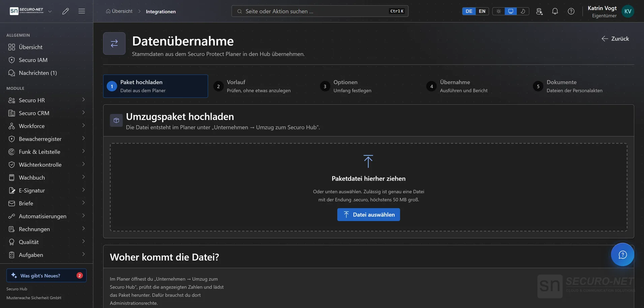Expand the Bewacherregister module
Screen dimensions: 644x308
pyautogui.click(x=46, y=139)
